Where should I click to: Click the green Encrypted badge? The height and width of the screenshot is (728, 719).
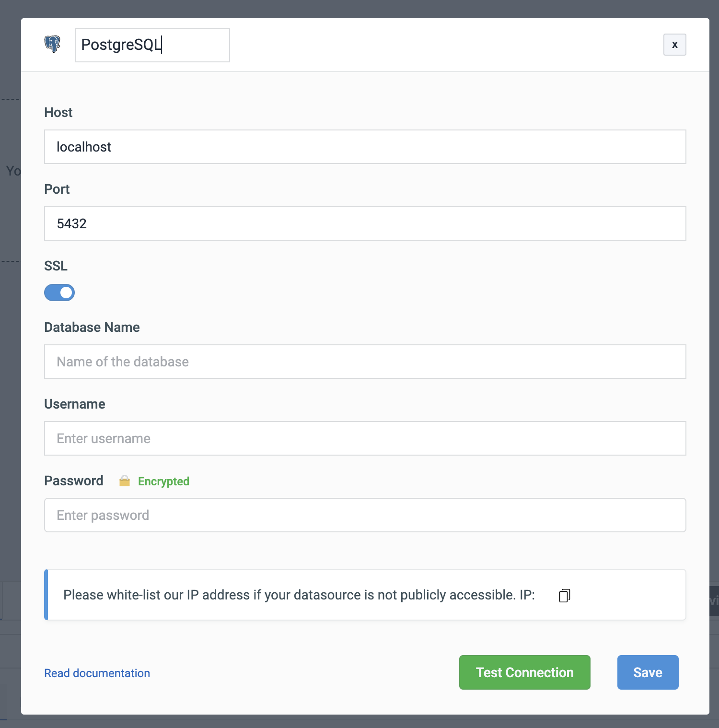(x=163, y=481)
